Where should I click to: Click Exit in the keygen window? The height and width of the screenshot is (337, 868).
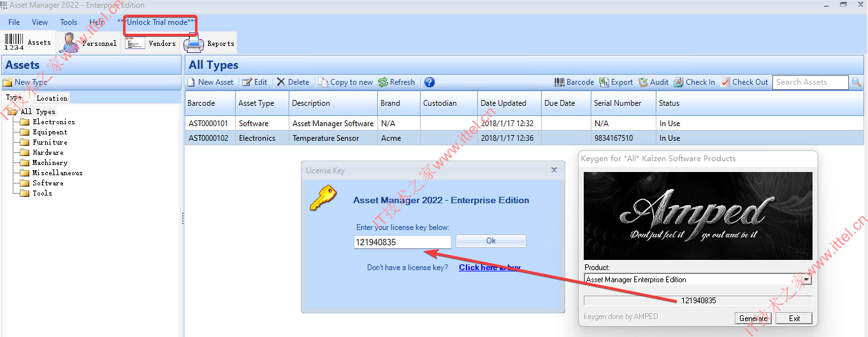coord(794,318)
